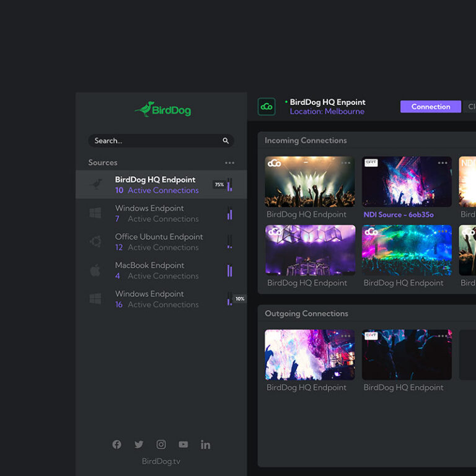Click the green cloud icon in the header

[267, 107]
